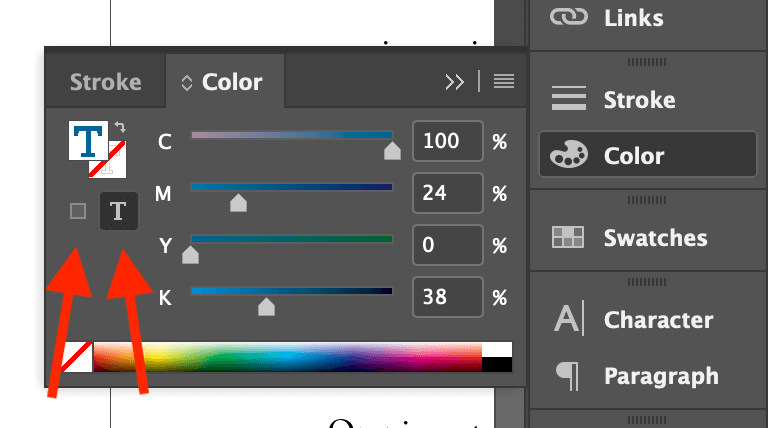Click the Magenta slider handle

click(x=238, y=204)
